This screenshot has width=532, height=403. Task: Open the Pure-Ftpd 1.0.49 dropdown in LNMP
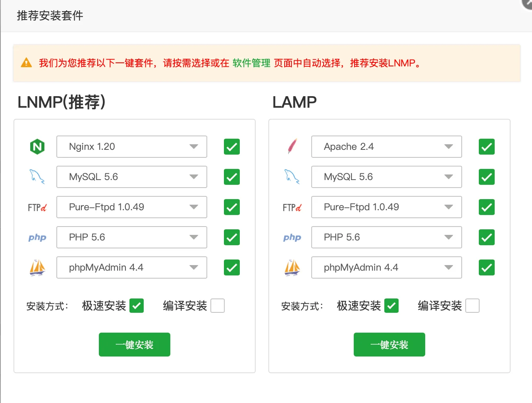point(132,207)
